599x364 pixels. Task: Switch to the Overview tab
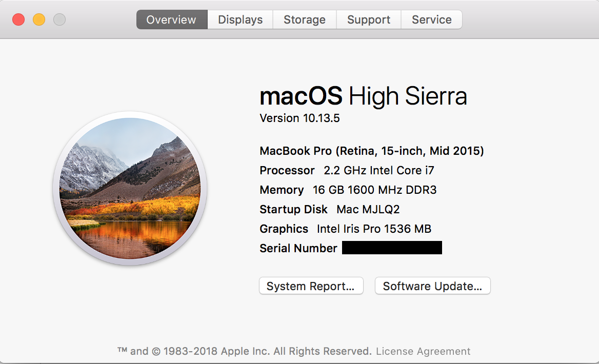171,20
